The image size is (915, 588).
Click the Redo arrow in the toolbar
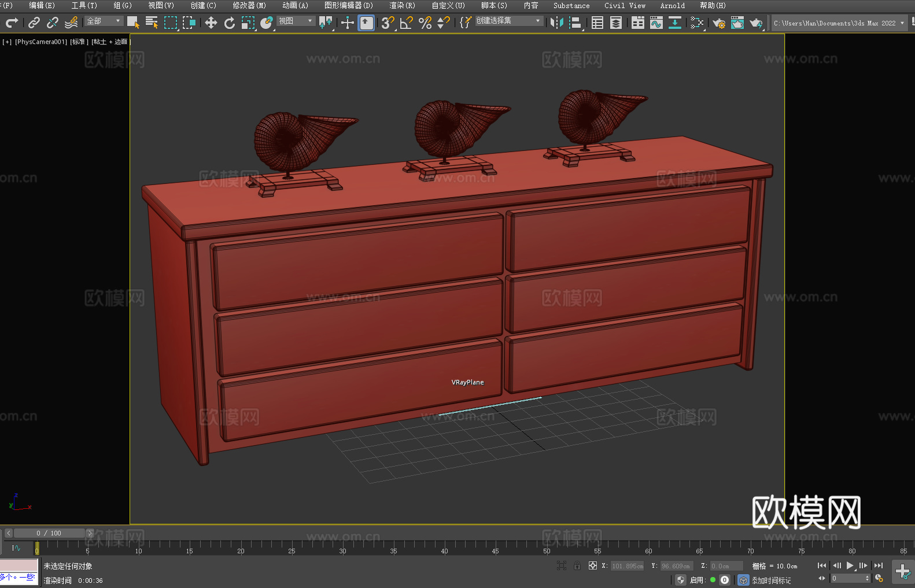coord(12,23)
